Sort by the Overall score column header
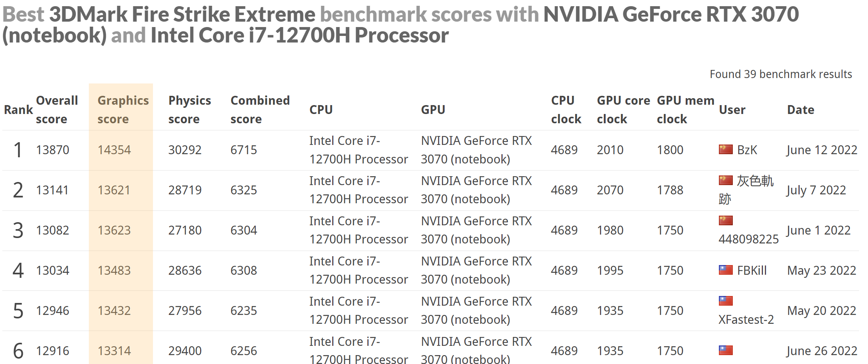Viewport: 868px width, 364px height. (x=57, y=110)
